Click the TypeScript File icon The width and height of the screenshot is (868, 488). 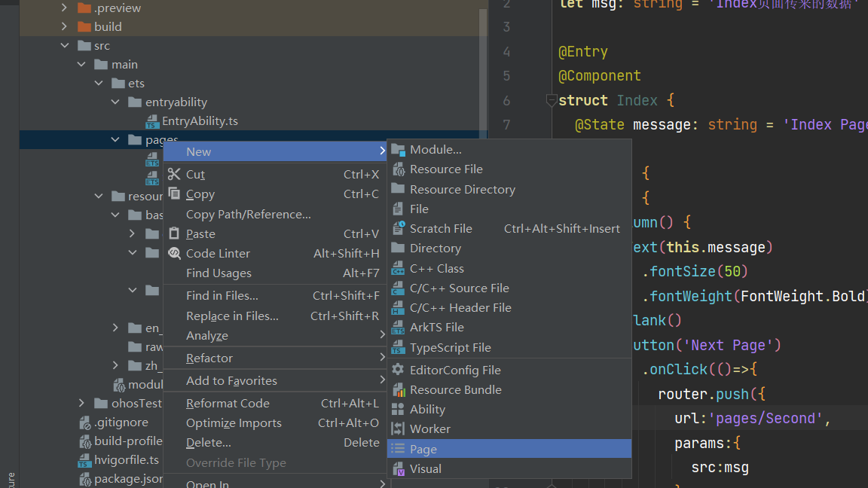[x=398, y=347]
